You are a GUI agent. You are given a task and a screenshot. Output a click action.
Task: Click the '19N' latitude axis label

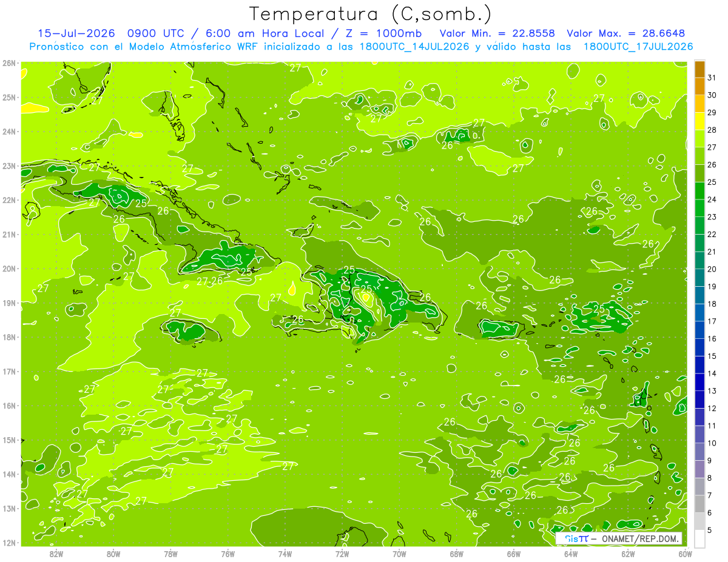(9, 303)
